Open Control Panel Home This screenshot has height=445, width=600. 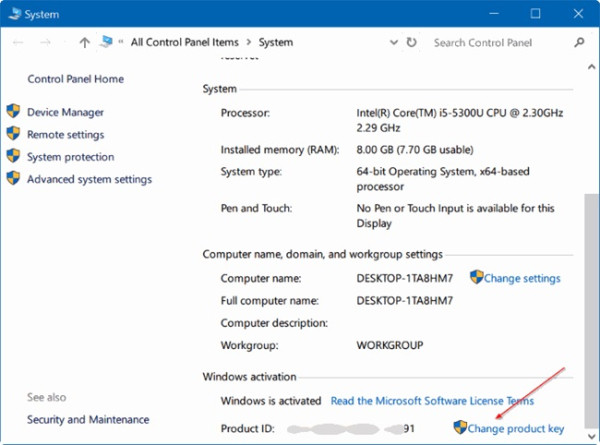pos(76,79)
